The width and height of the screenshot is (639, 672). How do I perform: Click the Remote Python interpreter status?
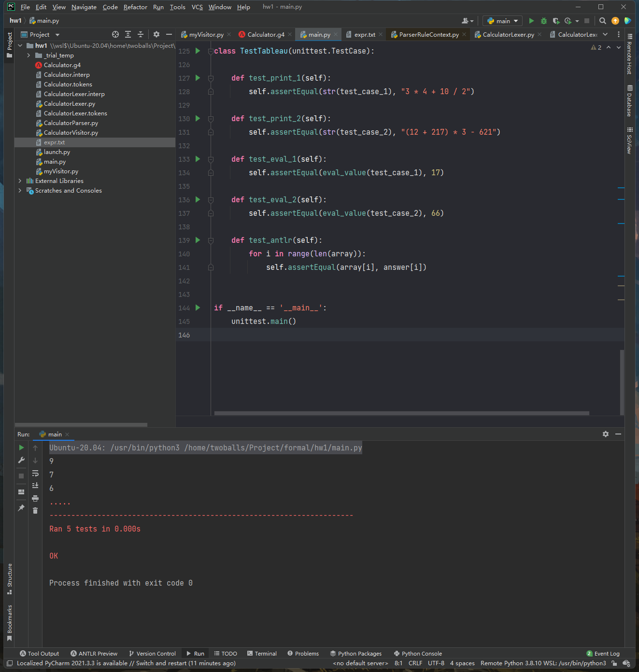(x=543, y=663)
